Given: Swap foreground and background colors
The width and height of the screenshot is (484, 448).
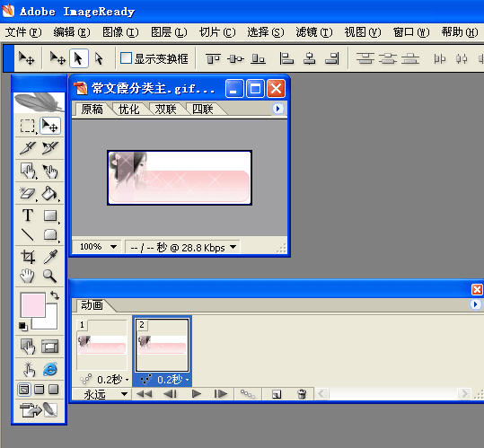Looking at the screenshot, I should point(55,295).
